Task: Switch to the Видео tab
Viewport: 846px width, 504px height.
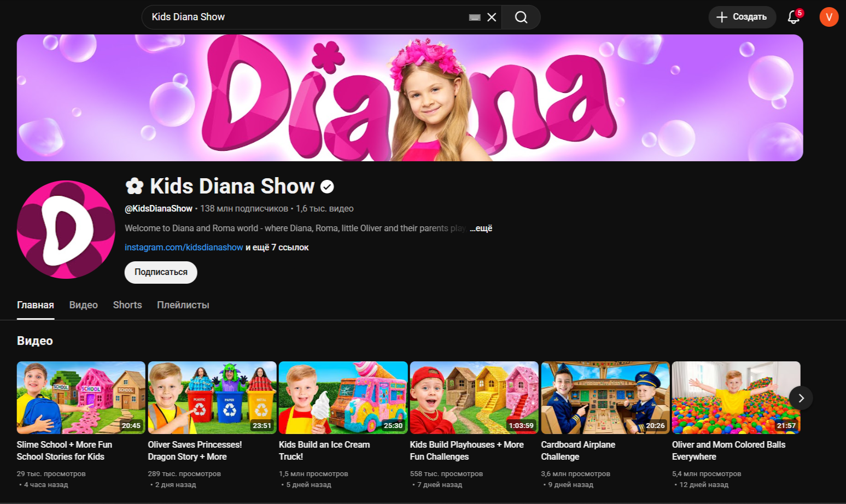Action: click(84, 305)
